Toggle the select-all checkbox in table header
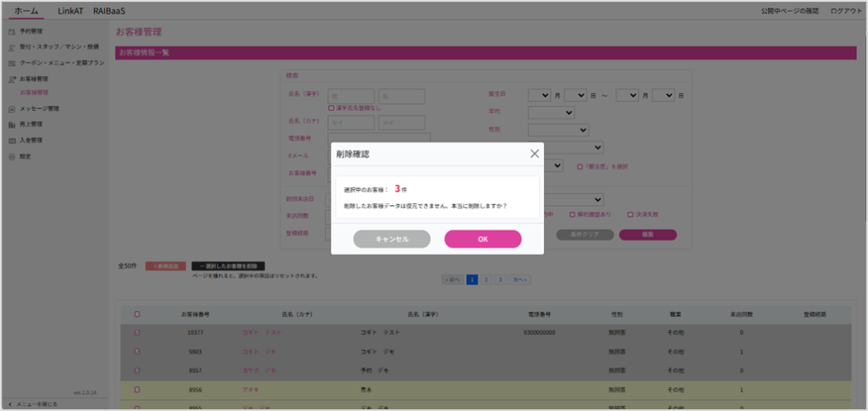This screenshot has height=411, width=868. [x=137, y=314]
